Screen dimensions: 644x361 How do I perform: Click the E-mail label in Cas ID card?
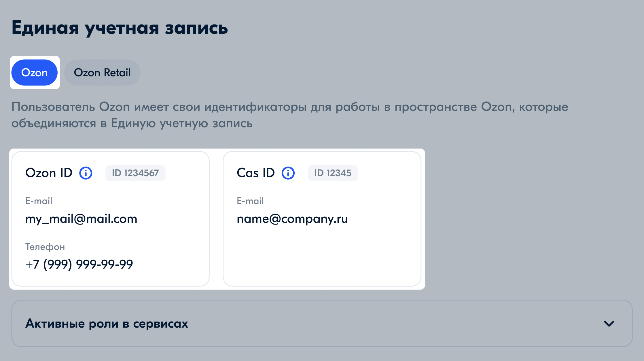pyautogui.click(x=250, y=201)
